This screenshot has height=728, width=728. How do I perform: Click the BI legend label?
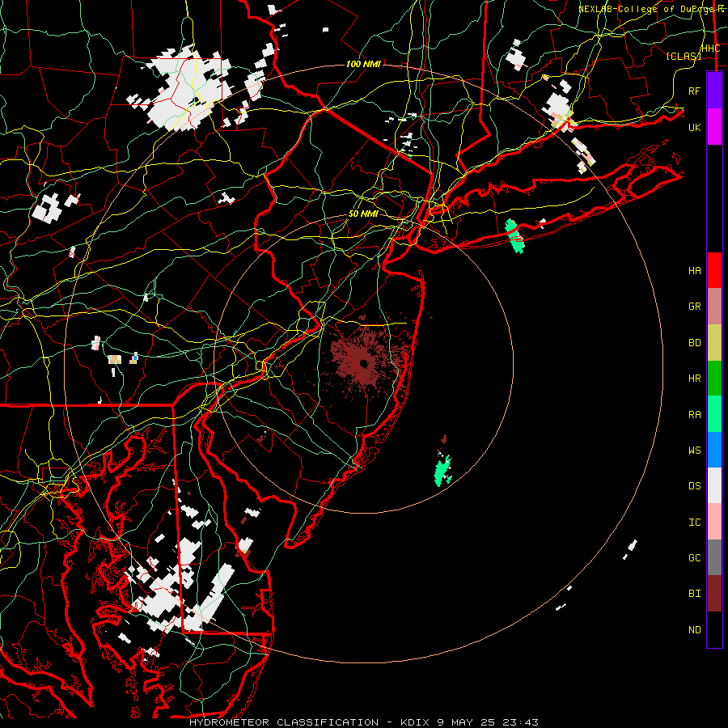pos(695,594)
